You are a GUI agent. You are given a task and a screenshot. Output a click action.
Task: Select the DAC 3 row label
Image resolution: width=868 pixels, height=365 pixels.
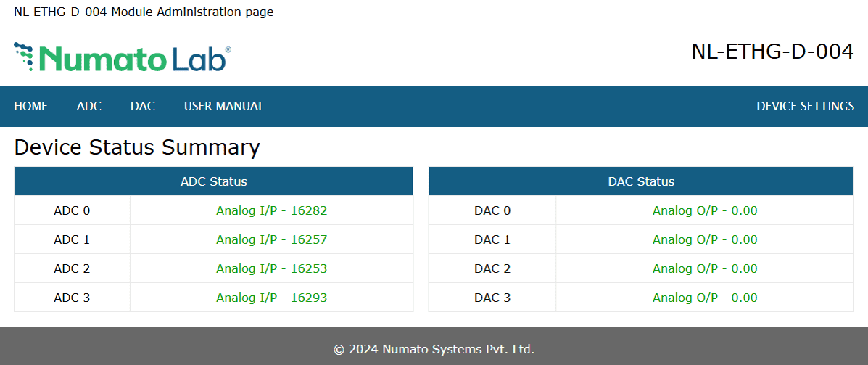point(492,298)
